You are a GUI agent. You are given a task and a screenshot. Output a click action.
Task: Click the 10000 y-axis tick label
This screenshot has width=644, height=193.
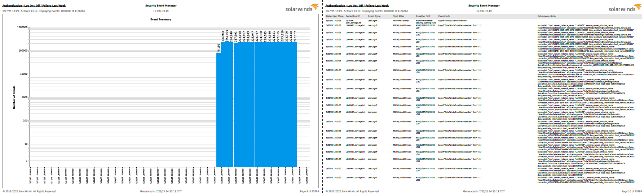point(23,74)
